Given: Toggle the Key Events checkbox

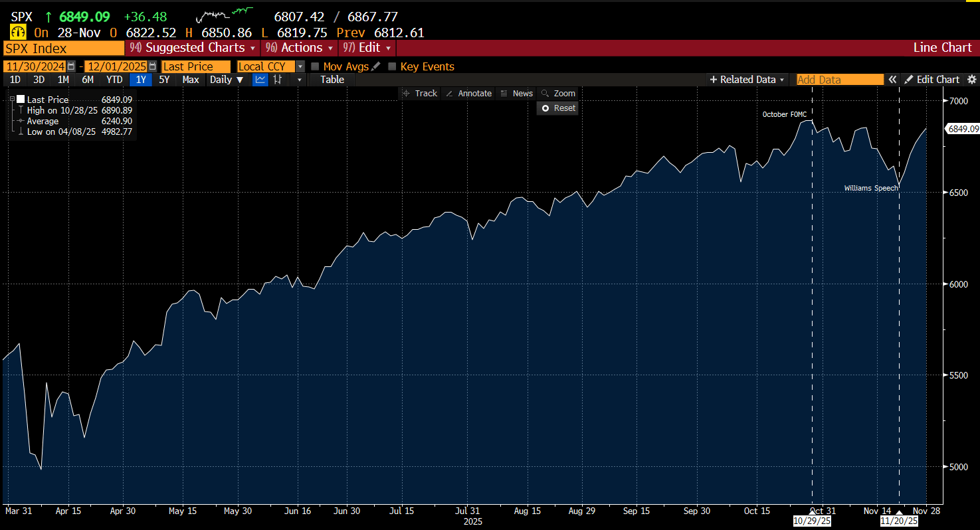Looking at the screenshot, I should coord(392,66).
